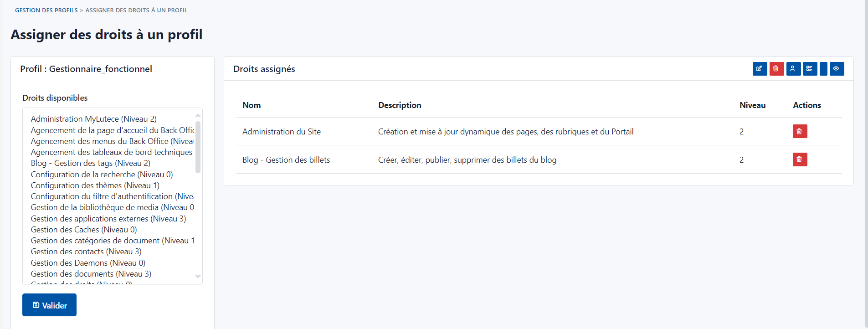Open the profile users person icon
This screenshot has width=868, height=329.
(793, 69)
